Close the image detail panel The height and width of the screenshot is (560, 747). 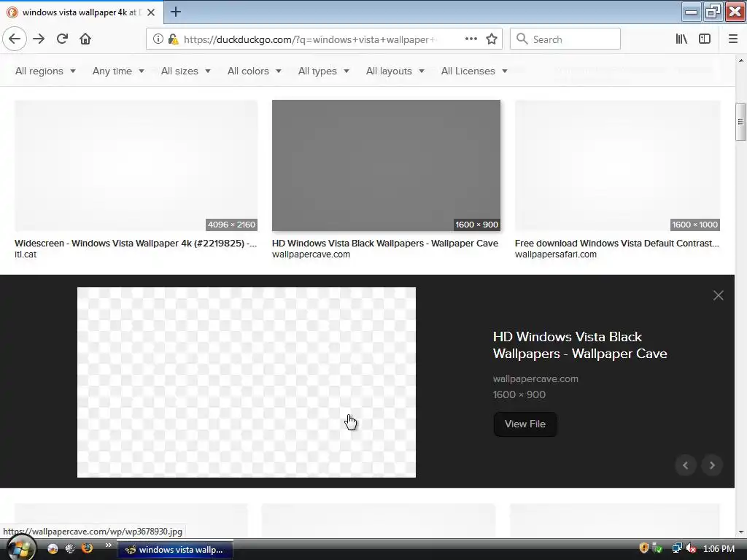(718, 295)
